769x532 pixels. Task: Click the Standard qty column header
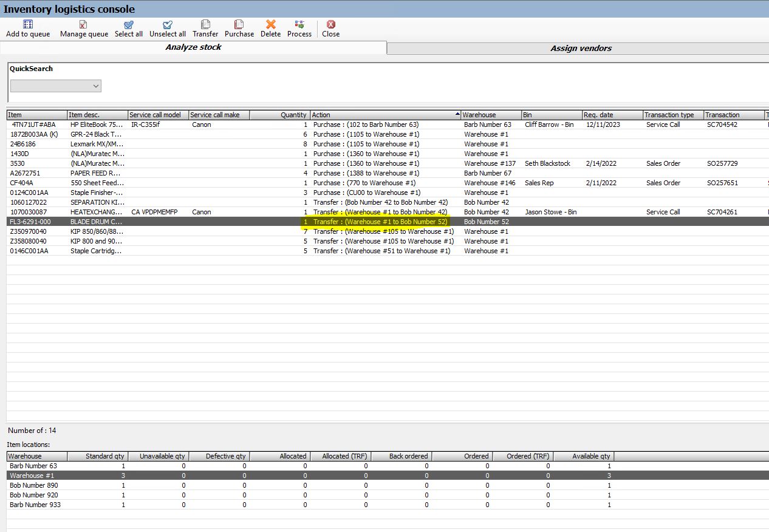[98, 456]
